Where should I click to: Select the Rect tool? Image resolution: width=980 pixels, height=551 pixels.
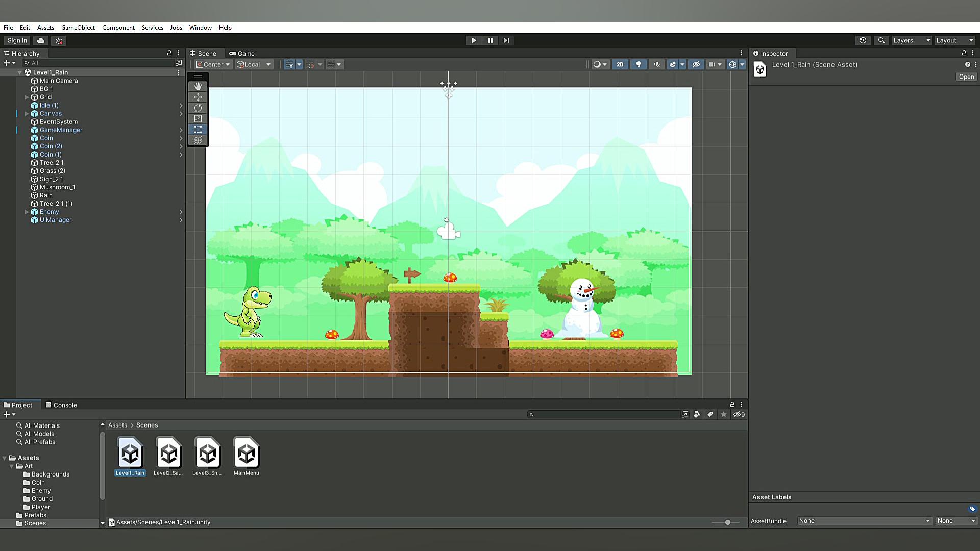point(198,129)
